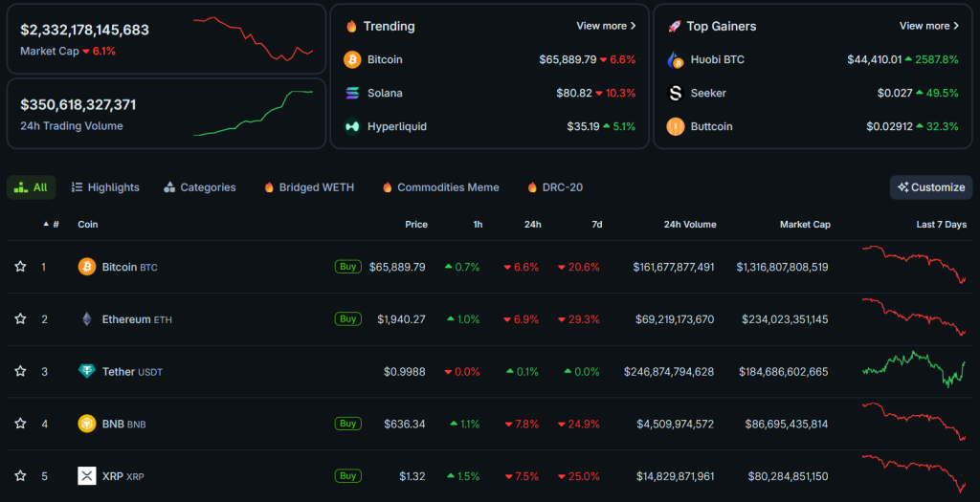
Task: Open the Customize button
Action: [930, 187]
